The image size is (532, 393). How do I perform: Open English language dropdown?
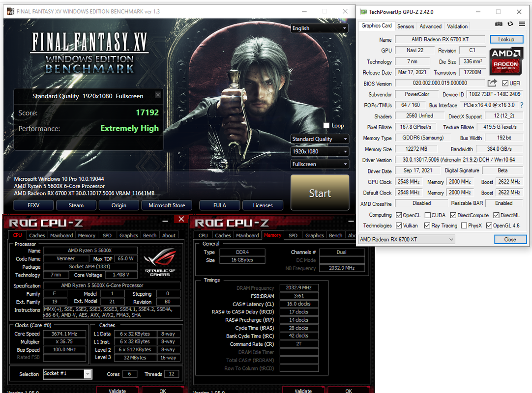pyautogui.click(x=319, y=28)
